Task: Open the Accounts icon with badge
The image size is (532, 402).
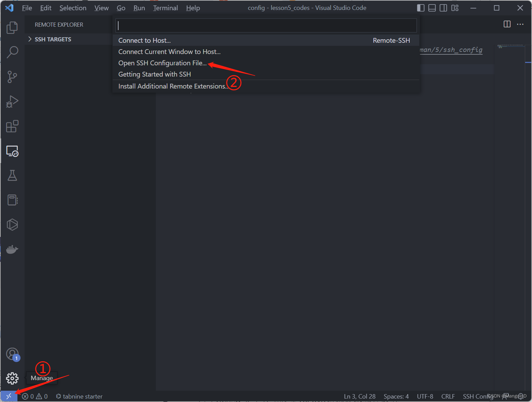Action: pyautogui.click(x=12, y=354)
